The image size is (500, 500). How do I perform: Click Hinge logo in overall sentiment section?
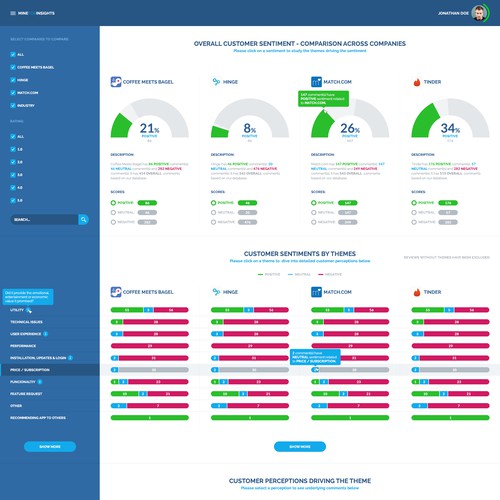[216, 82]
